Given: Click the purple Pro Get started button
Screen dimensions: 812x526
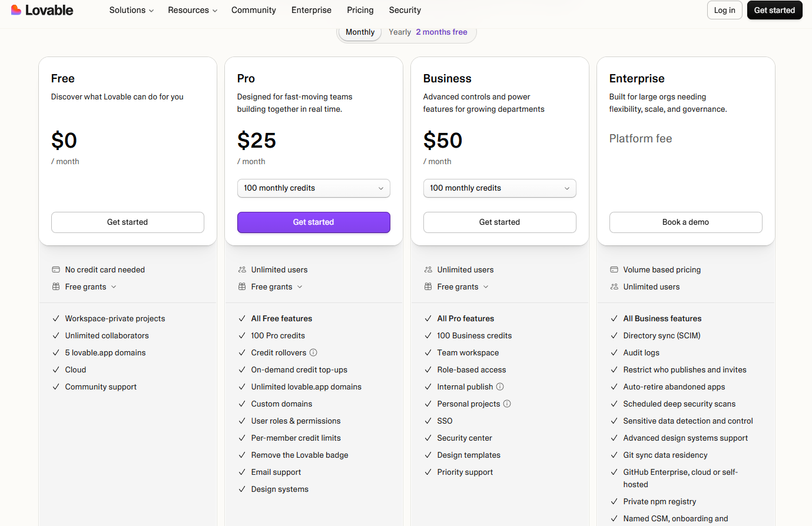Looking at the screenshot, I should pos(314,222).
